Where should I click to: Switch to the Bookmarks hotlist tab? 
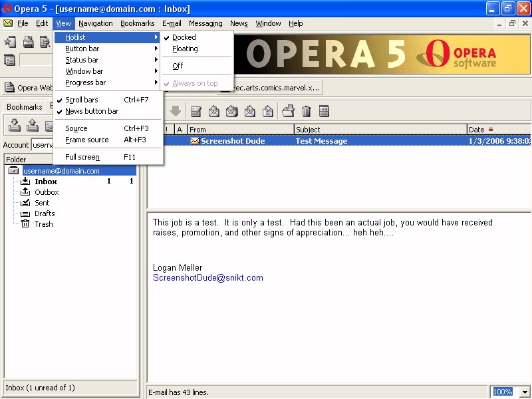25,107
